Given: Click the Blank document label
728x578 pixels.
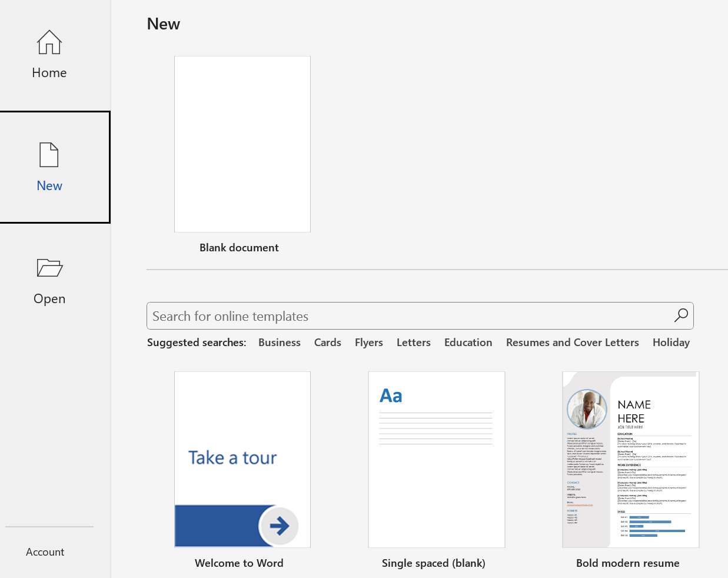Looking at the screenshot, I should click(239, 248).
